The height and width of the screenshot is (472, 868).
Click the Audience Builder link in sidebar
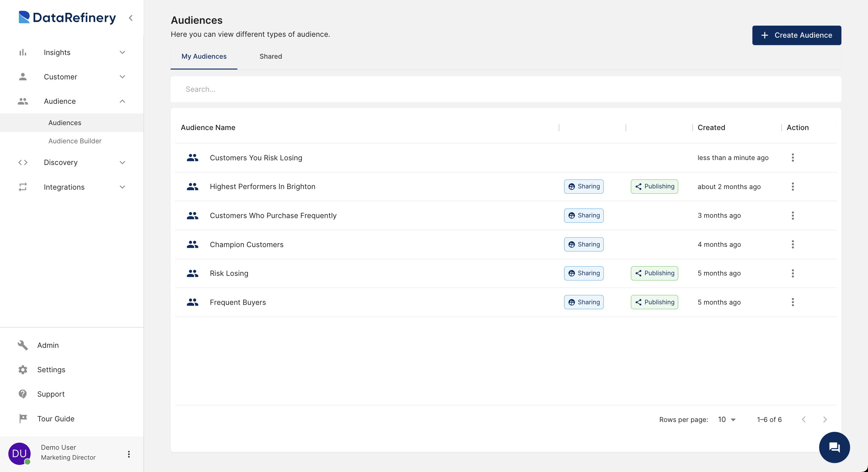[75, 141]
